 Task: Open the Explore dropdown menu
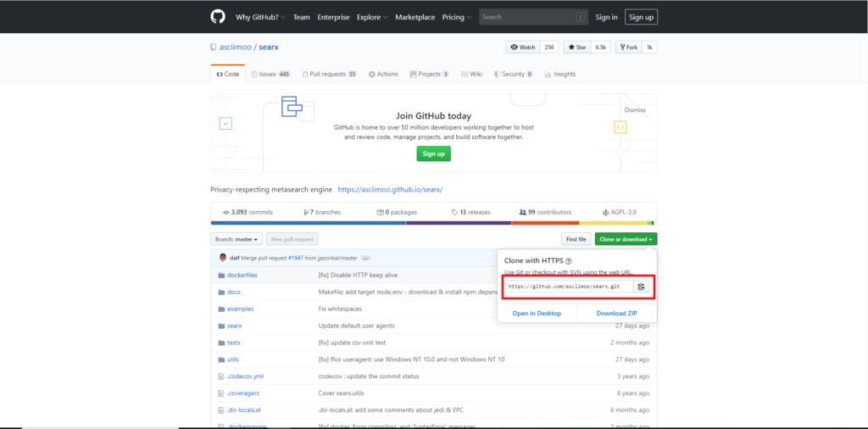(372, 17)
